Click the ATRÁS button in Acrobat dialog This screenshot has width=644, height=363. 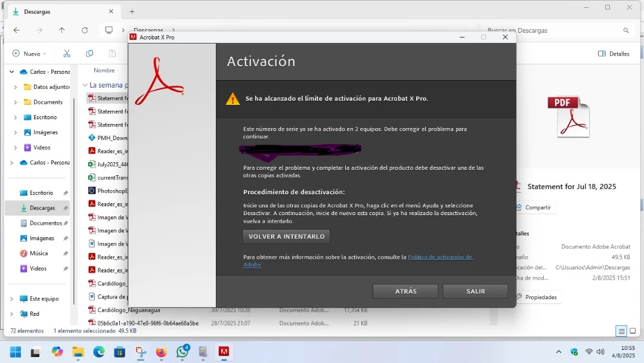(x=405, y=291)
